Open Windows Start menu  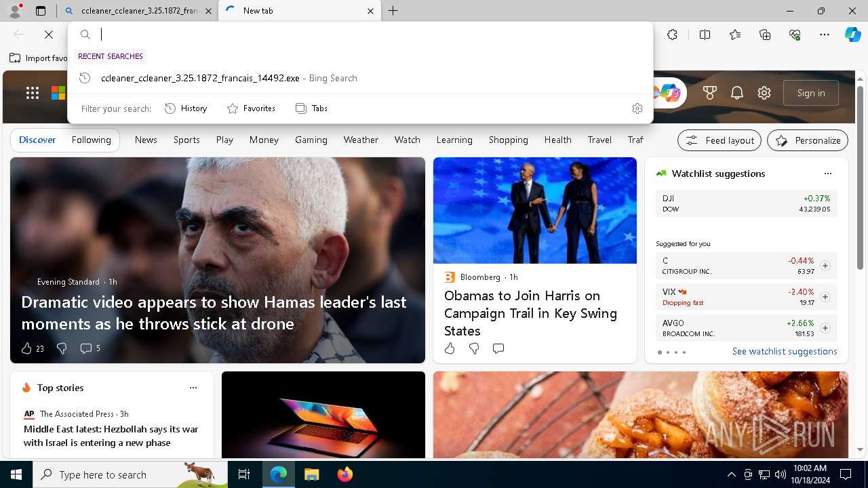[x=16, y=474]
